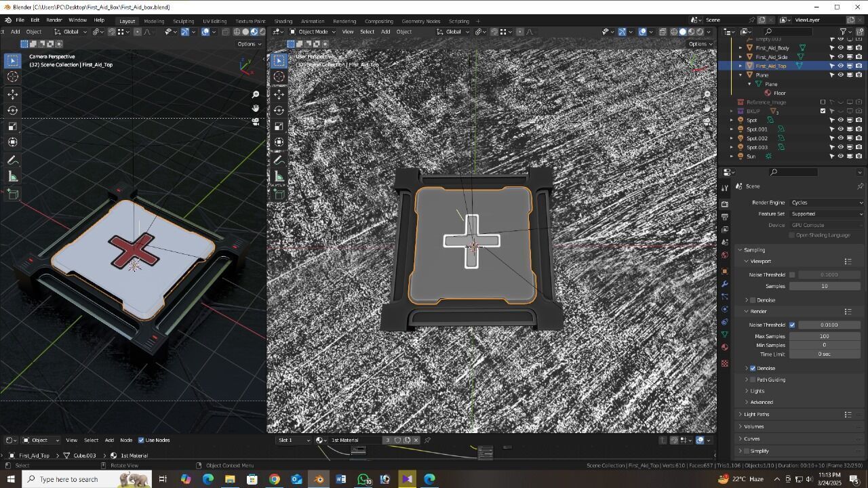The image size is (868, 488).
Task: Disable rendering for Spot.001 via camera icon
Action: point(859,129)
